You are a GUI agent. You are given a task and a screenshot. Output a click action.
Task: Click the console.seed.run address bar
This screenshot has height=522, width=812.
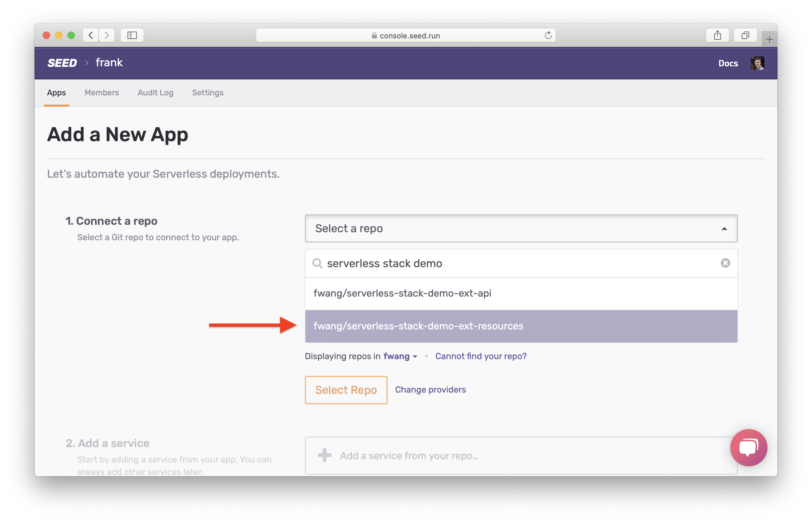tap(406, 35)
